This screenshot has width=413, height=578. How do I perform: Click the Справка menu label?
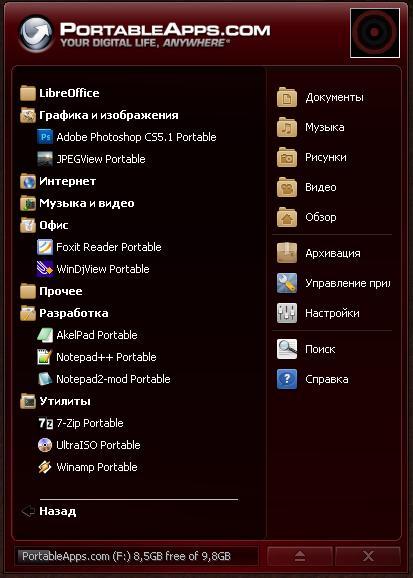click(327, 379)
